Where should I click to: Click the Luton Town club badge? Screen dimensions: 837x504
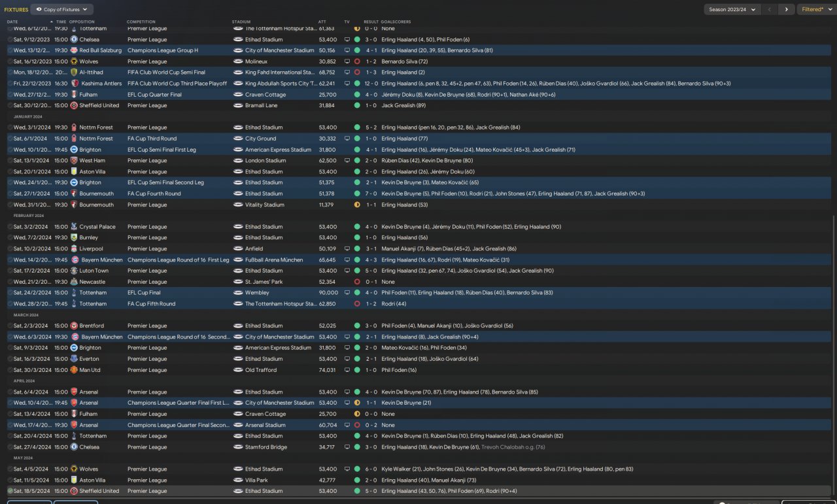coord(74,271)
